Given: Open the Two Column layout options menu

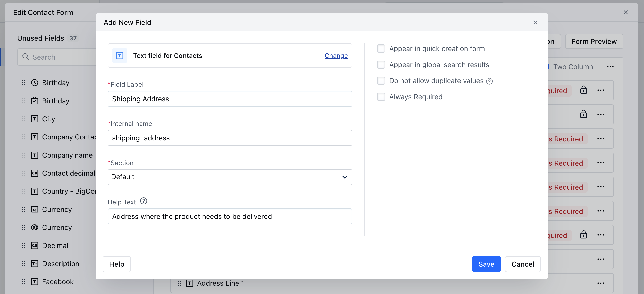Looking at the screenshot, I should click(610, 67).
